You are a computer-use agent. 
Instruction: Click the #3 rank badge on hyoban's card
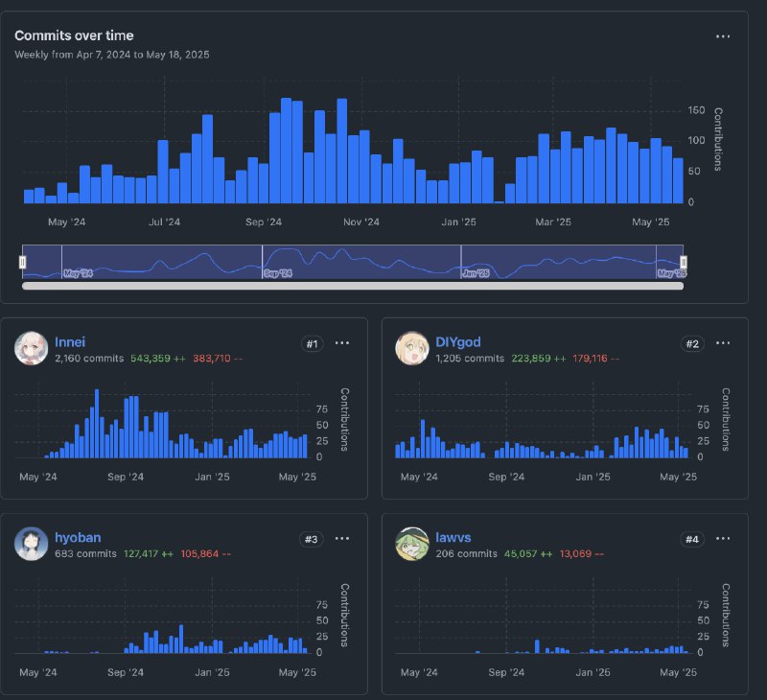(x=311, y=539)
